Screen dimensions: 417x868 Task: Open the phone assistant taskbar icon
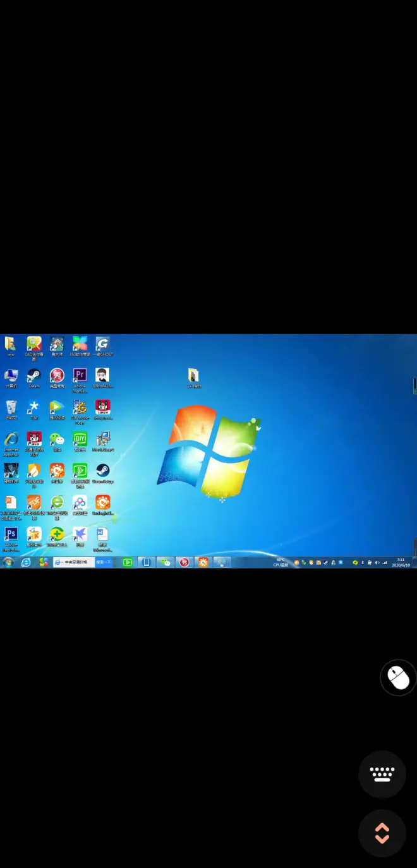pyautogui.click(x=147, y=562)
